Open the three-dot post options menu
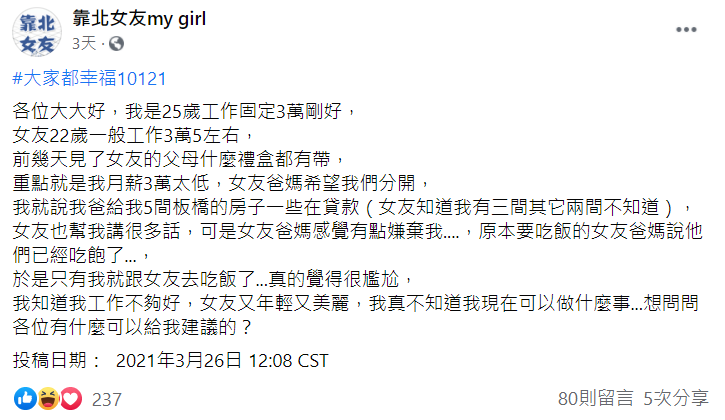 [686, 30]
